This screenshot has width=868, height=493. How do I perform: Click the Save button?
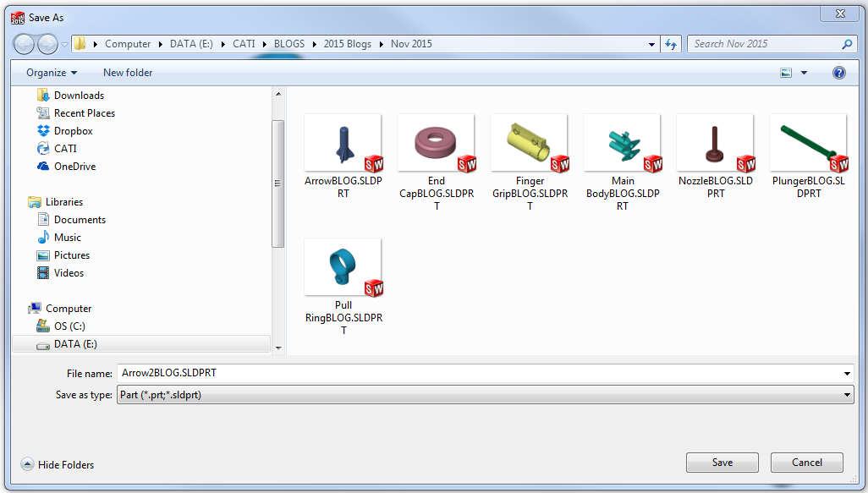coord(722,463)
